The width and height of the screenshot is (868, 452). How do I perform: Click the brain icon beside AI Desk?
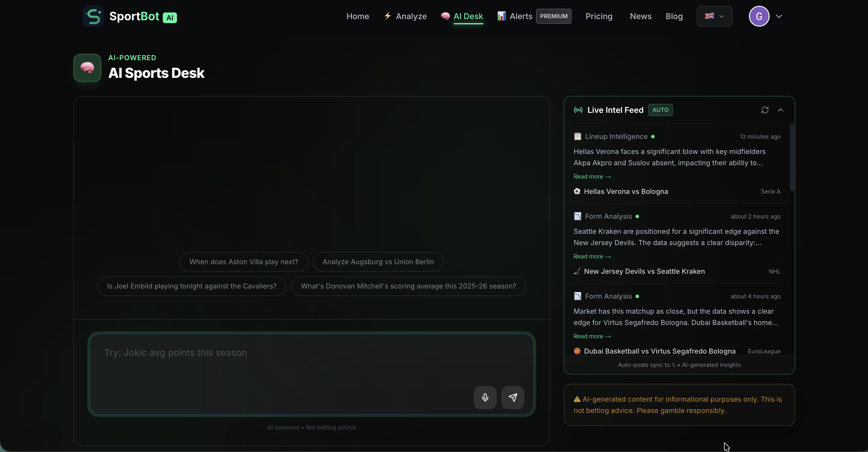pyautogui.click(x=445, y=16)
